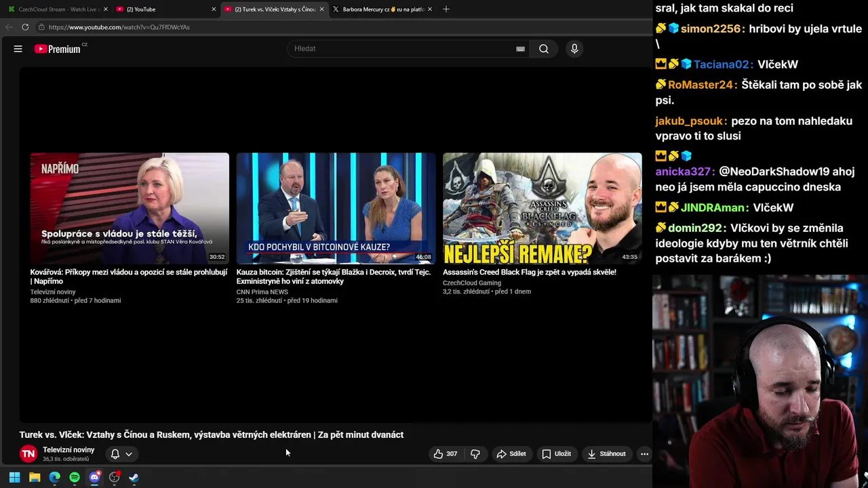Select the browser address bar URL
The width and height of the screenshot is (868, 488).
(119, 27)
